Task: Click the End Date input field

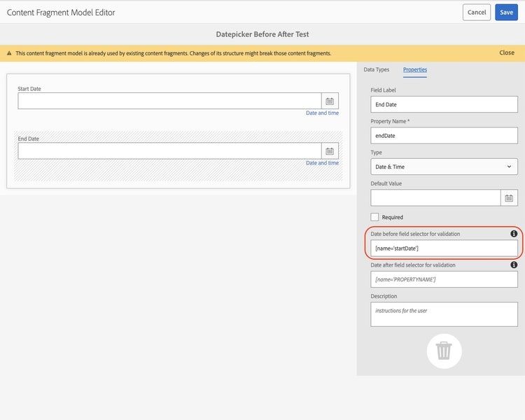Action: (x=170, y=151)
